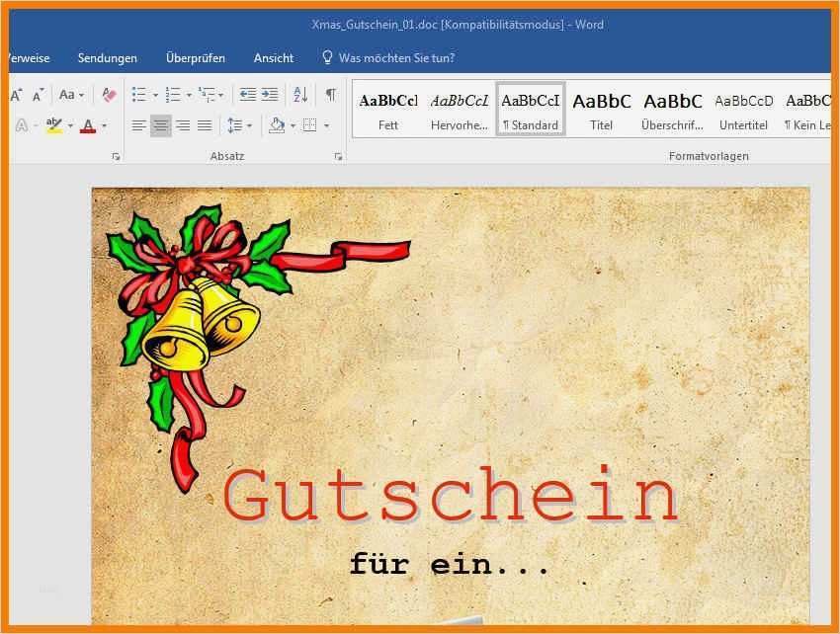
Task: Open the Sendungen ribbon tab
Action: [107, 57]
